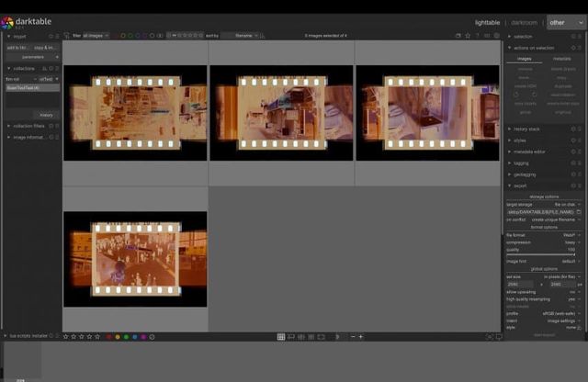Switch to the metadata tab
Image resolution: width=588 pixels, height=382 pixels.
coord(561,58)
